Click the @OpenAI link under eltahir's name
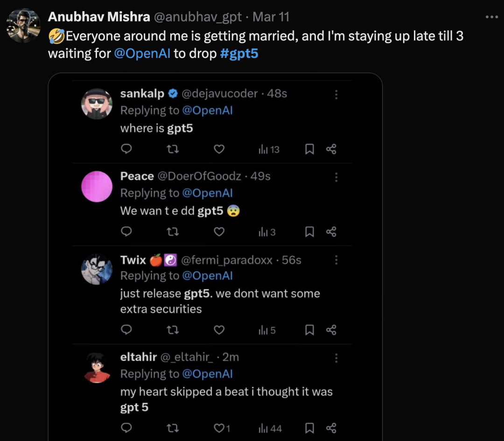Viewport: 504px width, 441px height. (207, 374)
